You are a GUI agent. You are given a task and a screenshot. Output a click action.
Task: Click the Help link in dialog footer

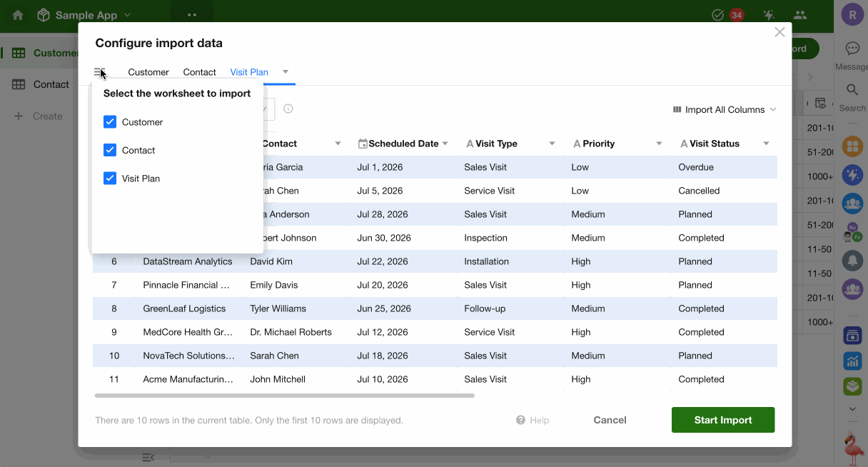[x=533, y=421]
